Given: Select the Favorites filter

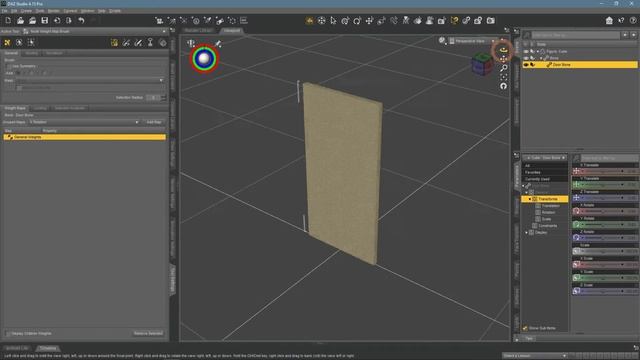Looking at the screenshot, I should [x=544, y=172].
